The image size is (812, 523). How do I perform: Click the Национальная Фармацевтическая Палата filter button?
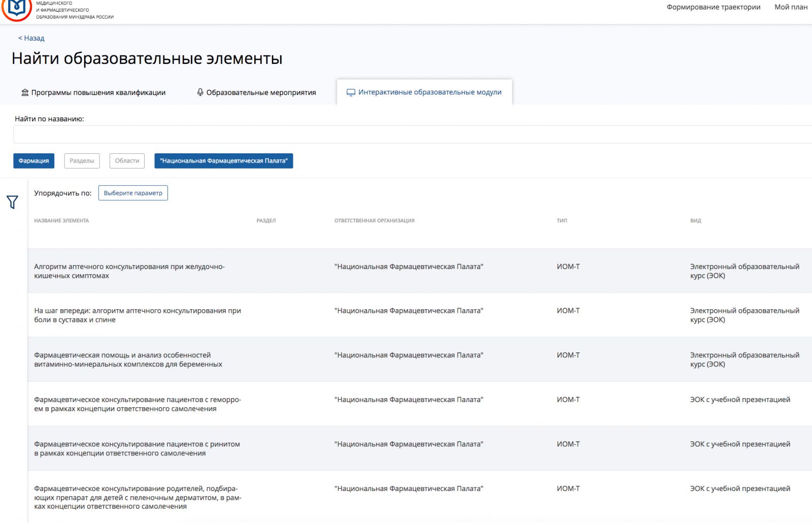pos(223,161)
